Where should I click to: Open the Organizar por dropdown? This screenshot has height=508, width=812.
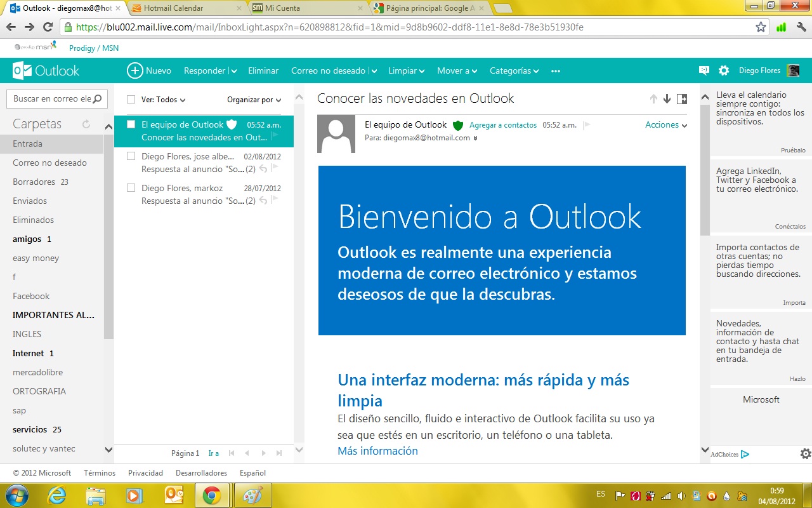coord(252,100)
